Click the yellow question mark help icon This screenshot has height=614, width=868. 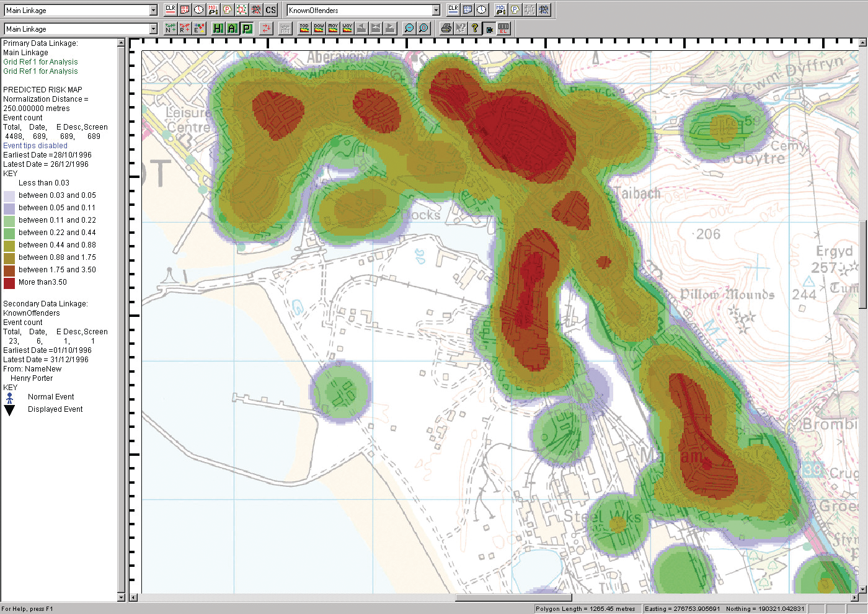474,29
